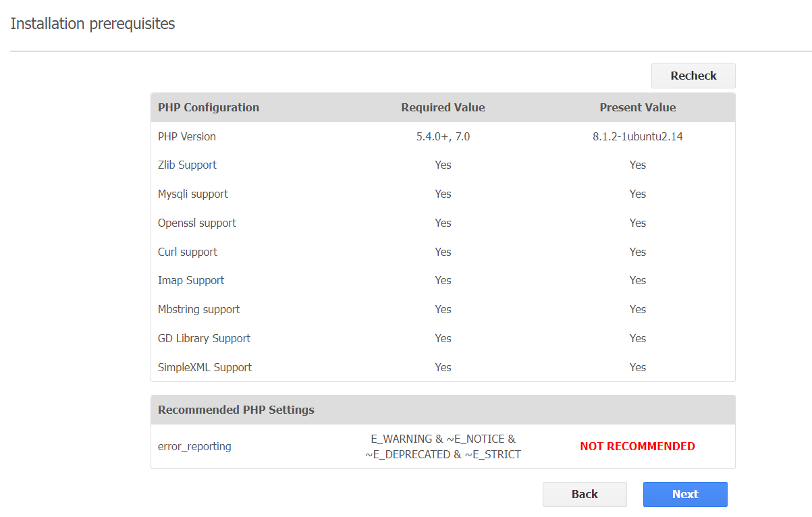Click the Curl support link
The width and height of the screenshot is (812, 517).
[x=187, y=252]
